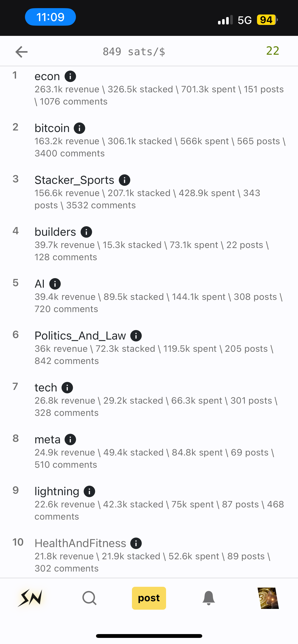Tap info icon beside AI

[55, 284]
